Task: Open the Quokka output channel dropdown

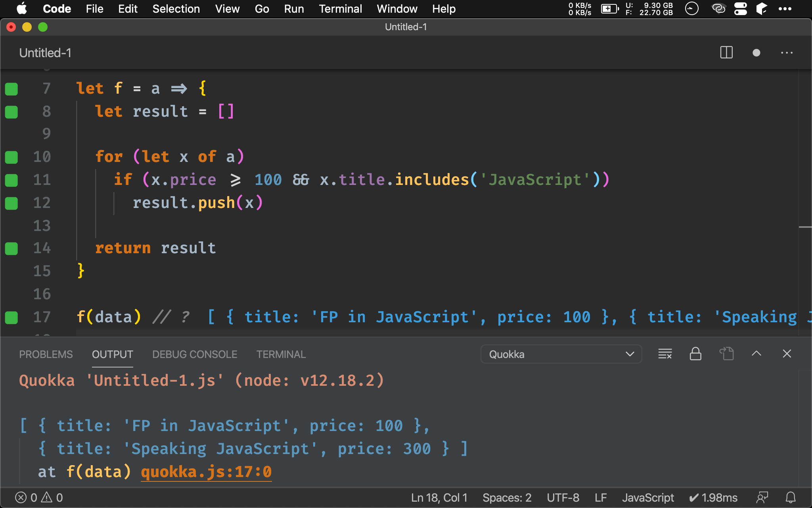Action: (561, 354)
